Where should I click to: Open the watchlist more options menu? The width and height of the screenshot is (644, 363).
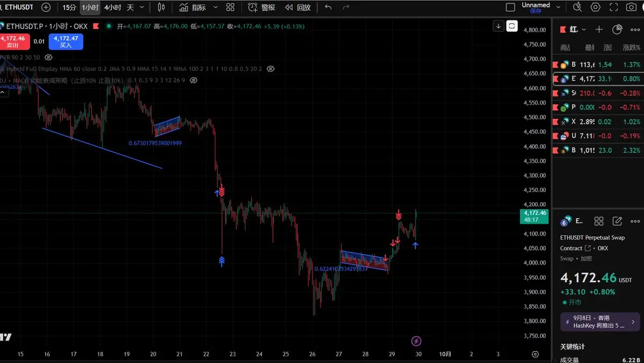point(635,30)
